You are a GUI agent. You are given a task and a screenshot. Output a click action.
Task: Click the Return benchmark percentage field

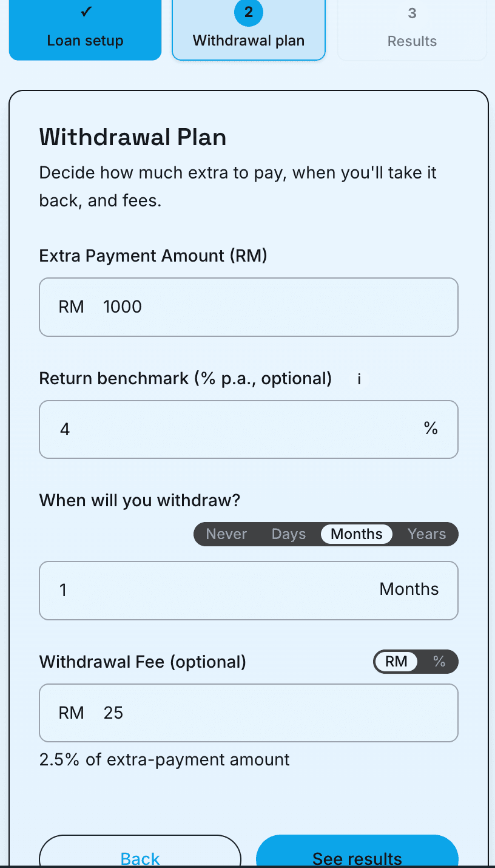tap(237, 430)
